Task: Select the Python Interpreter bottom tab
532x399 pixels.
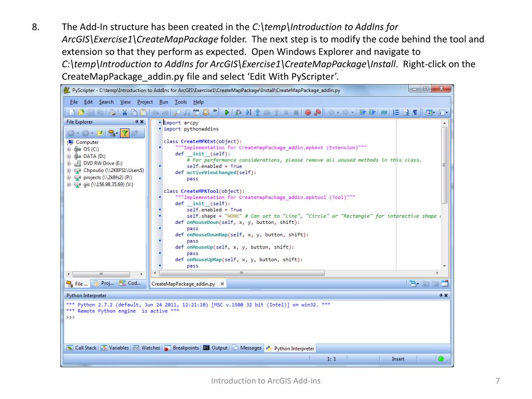Action: click(290, 348)
